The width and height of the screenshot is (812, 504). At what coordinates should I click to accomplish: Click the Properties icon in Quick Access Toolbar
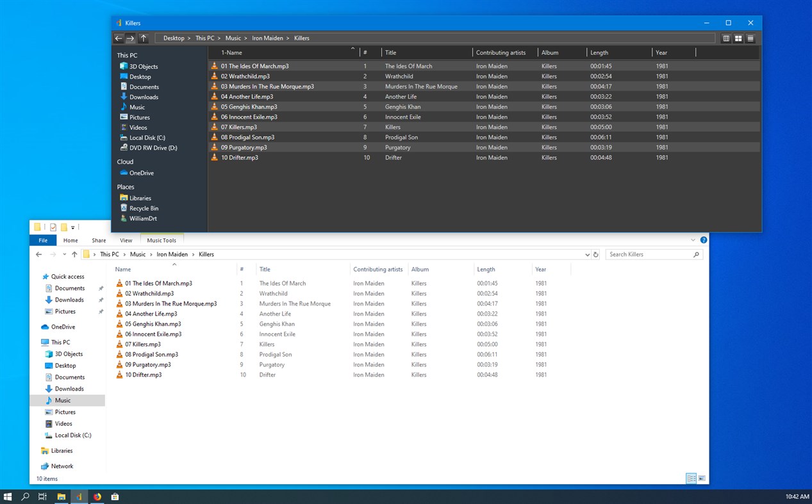53,227
